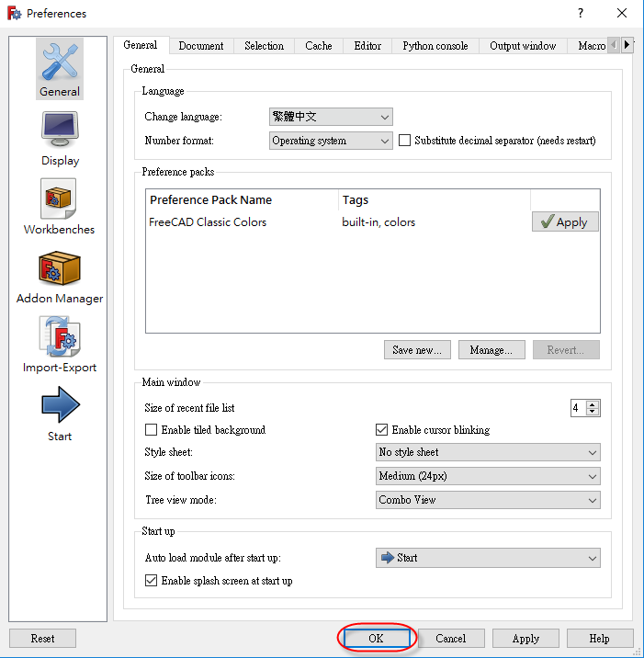Click the OK button
The width and height of the screenshot is (644, 658).
(x=376, y=638)
